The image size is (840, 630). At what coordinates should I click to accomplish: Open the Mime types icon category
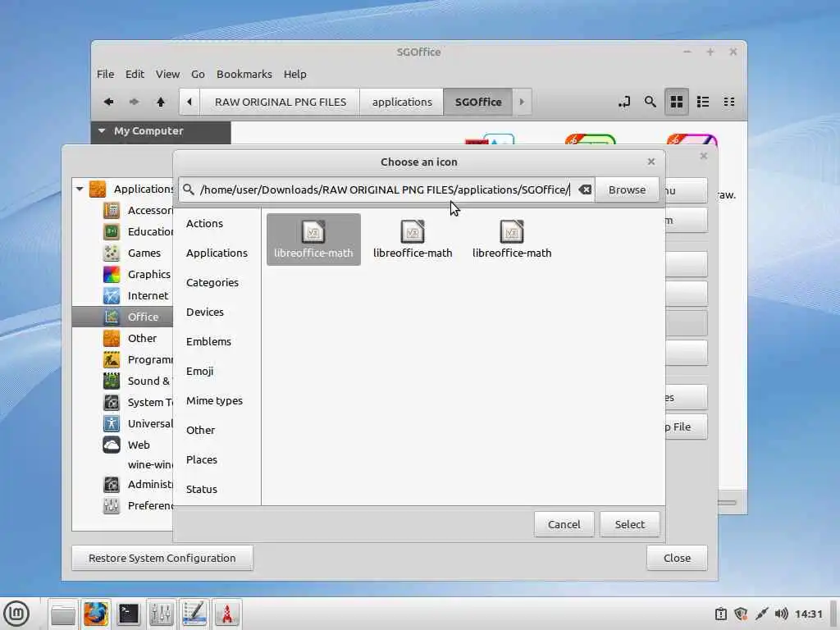click(x=214, y=400)
